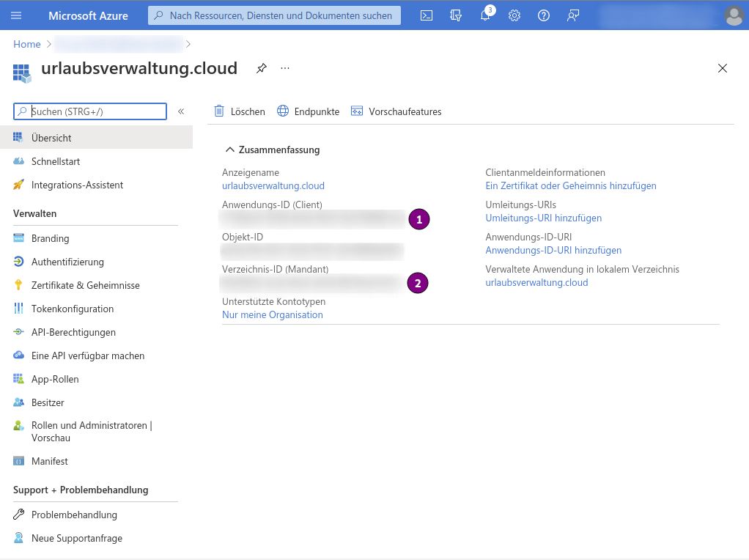This screenshot has height=560, width=749.
Task: Open the help question mark icon
Action: 544,15
